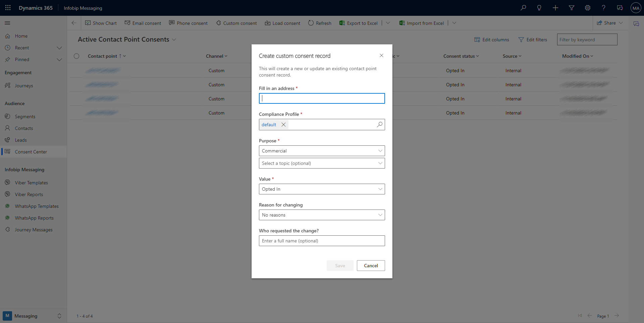The image size is (644, 323).
Task: Open the MA user account avatar
Action: pos(636,8)
